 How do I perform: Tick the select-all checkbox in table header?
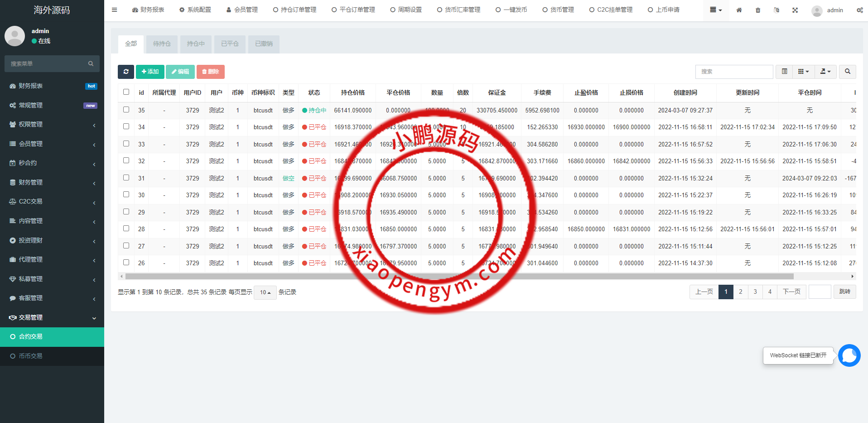126,92
